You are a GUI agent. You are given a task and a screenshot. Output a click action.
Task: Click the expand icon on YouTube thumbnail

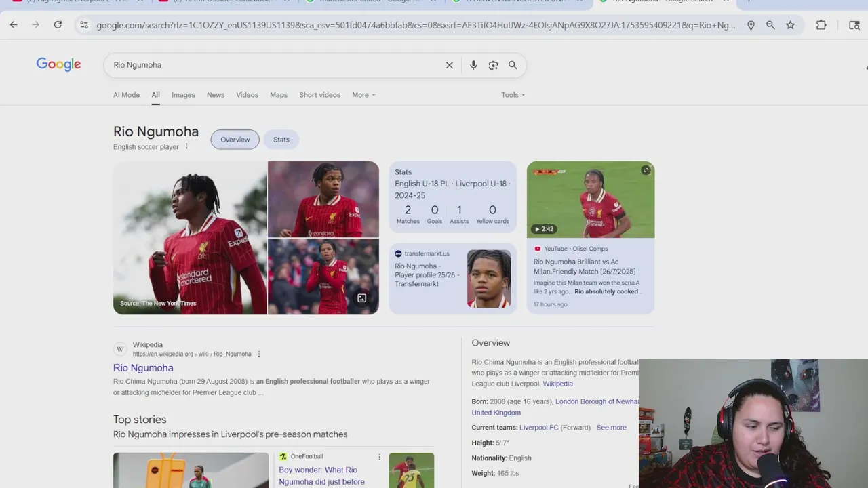pos(646,170)
